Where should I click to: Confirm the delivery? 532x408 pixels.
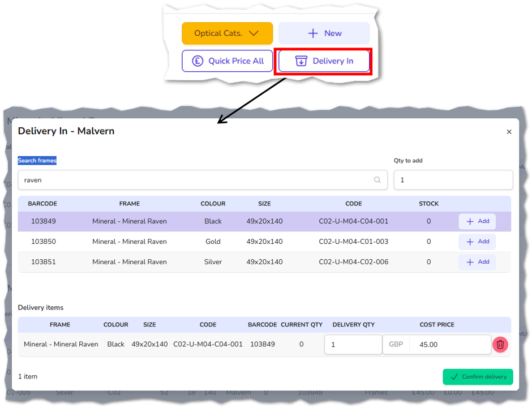point(478,377)
